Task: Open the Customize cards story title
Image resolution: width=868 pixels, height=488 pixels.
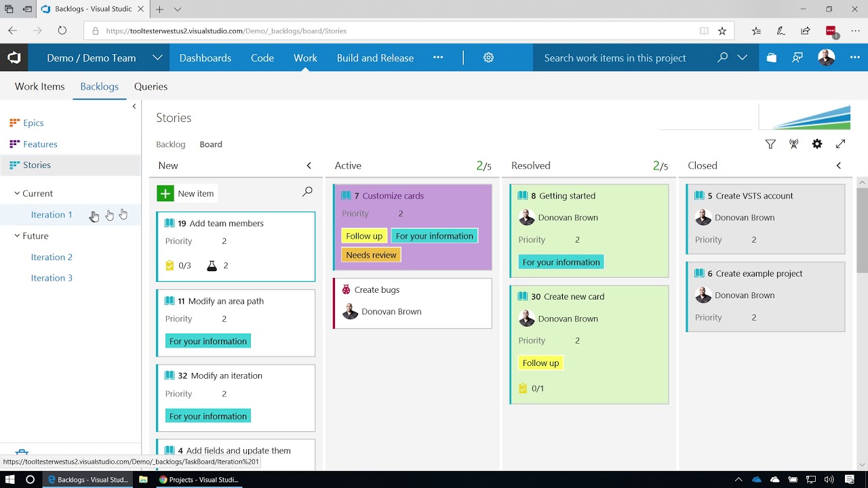Action: (393, 196)
